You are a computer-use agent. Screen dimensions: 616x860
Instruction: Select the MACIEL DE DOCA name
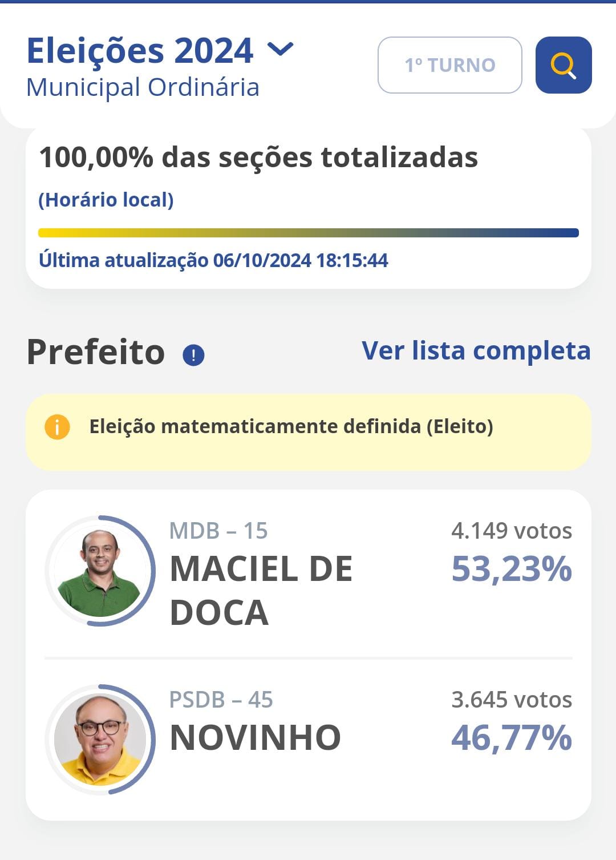point(262,591)
